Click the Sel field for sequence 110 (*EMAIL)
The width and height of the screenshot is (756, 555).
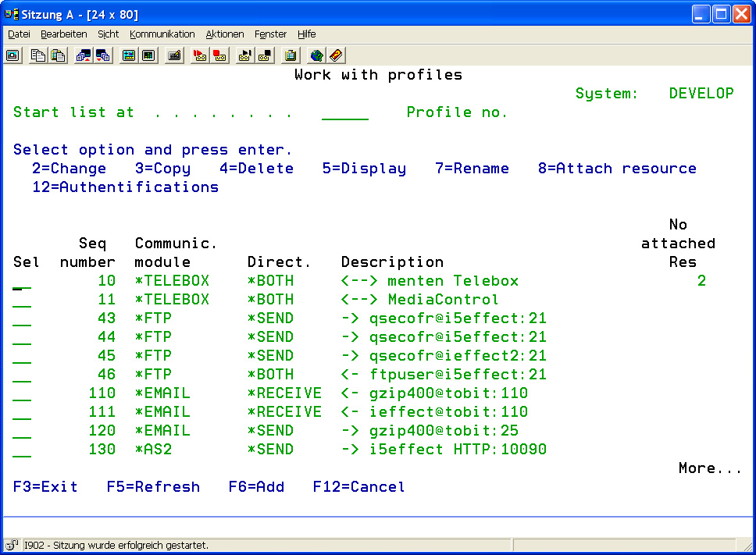tap(23, 393)
